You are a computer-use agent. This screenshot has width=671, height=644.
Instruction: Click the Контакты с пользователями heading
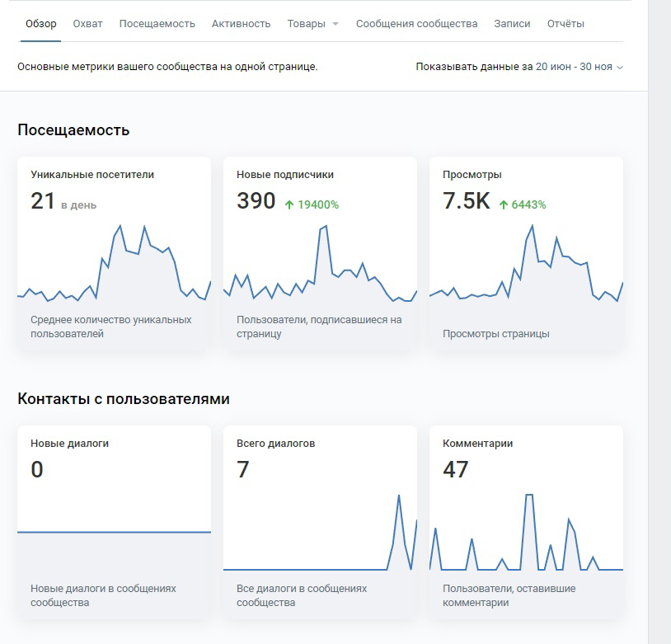124,398
